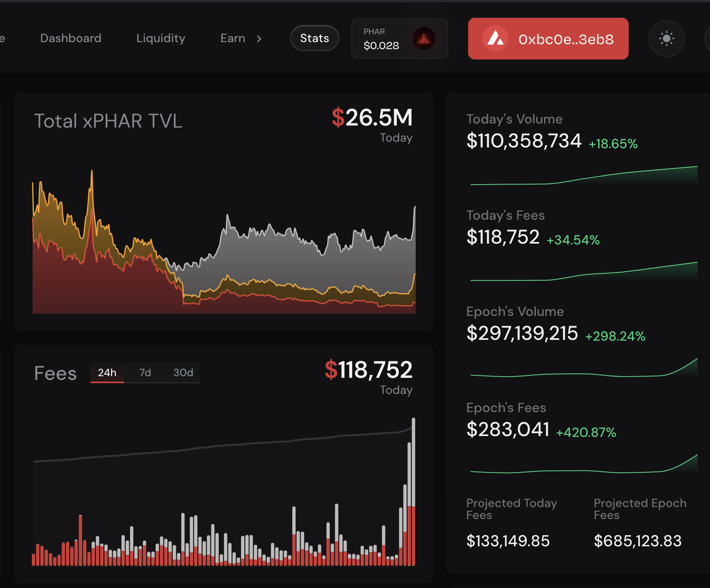Click the PHAR $0.028 price box
The width and height of the screenshot is (710, 588).
[400, 38]
